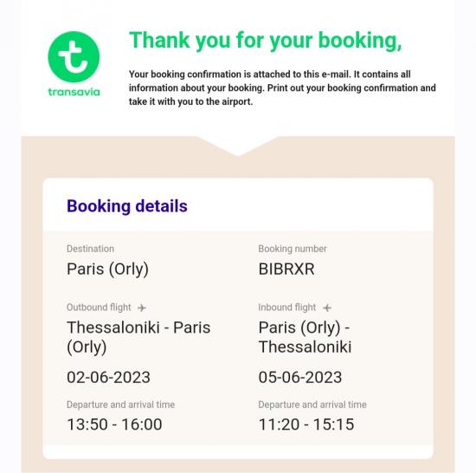The width and height of the screenshot is (476, 473).
Task: Select destination value Paris (Orly)
Action: (x=107, y=269)
